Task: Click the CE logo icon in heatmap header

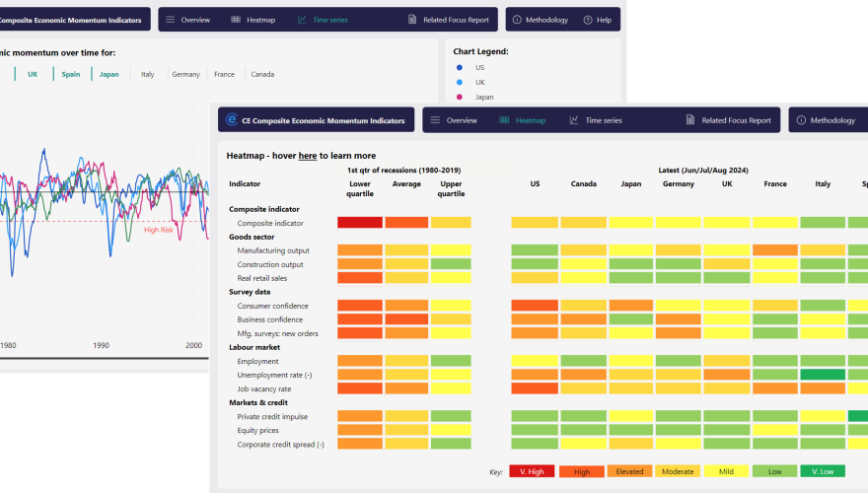Action: click(x=232, y=120)
